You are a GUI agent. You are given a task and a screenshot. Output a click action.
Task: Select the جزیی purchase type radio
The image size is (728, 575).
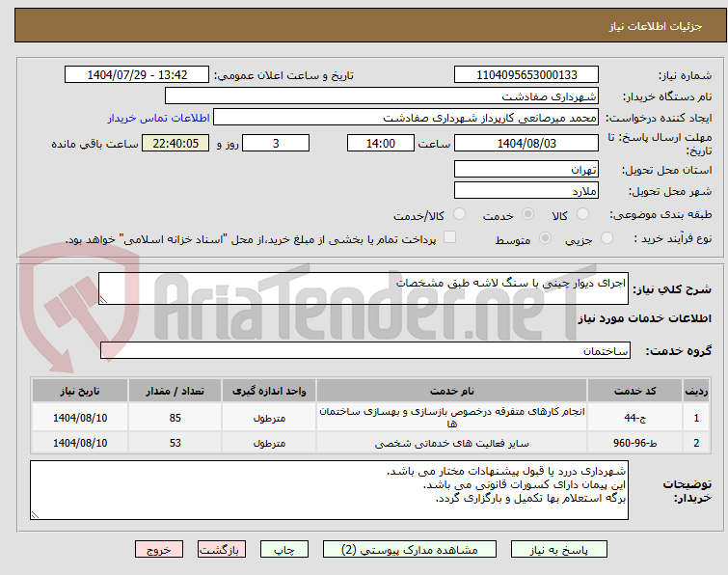[607, 238]
